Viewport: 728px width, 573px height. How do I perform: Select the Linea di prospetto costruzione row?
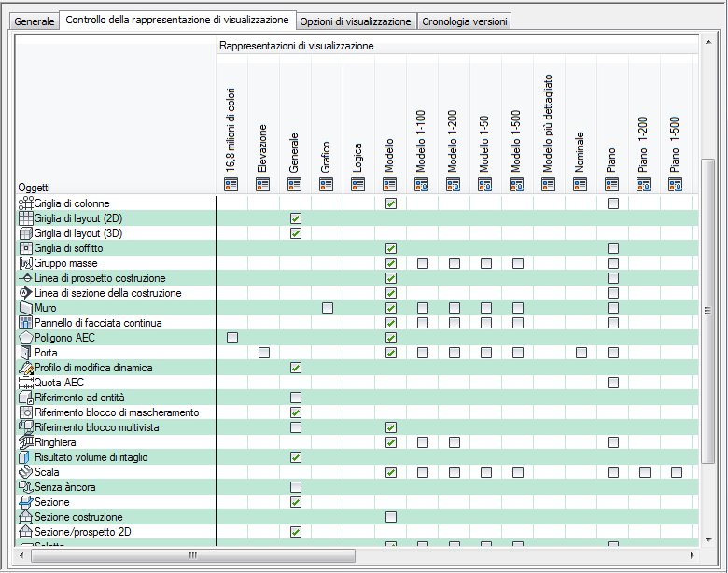pos(357,278)
